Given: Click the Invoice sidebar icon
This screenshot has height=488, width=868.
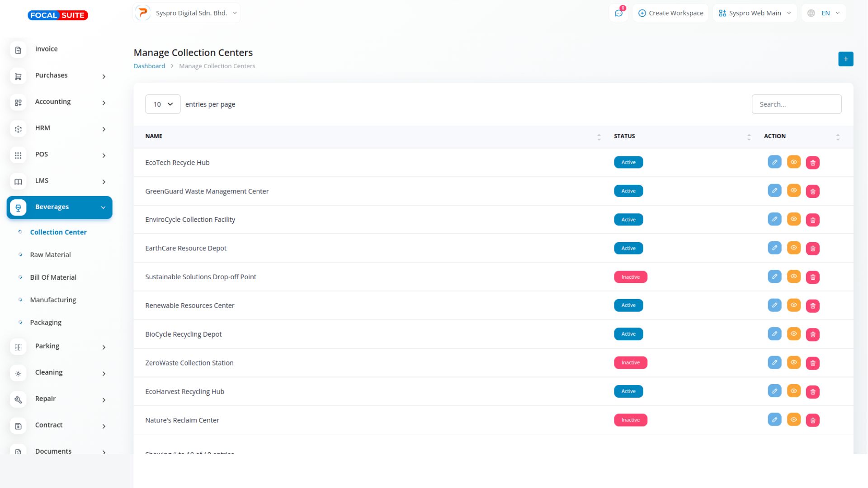Looking at the screenshot, I should point(18,50).
